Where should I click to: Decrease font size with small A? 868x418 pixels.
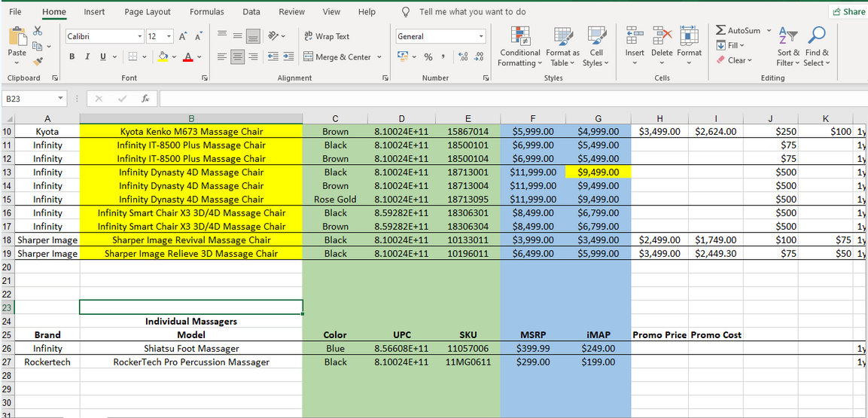[x=198, y=37]
